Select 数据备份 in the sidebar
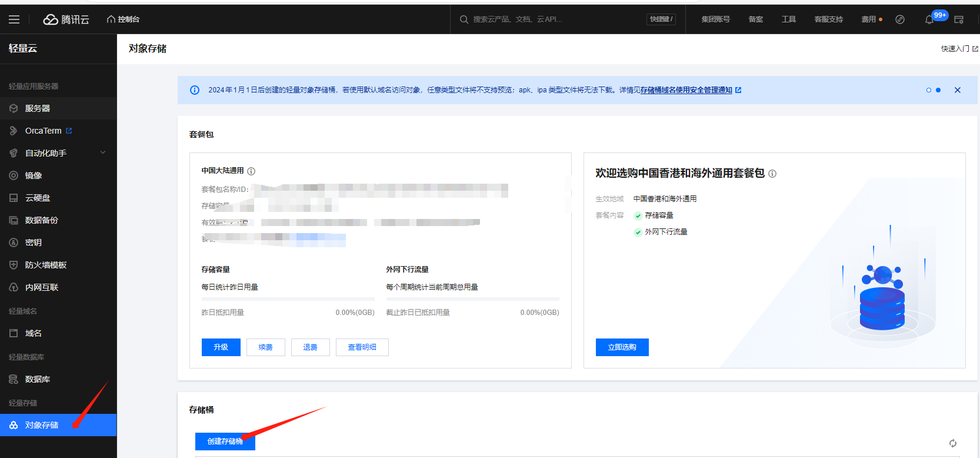 [58, 220]
